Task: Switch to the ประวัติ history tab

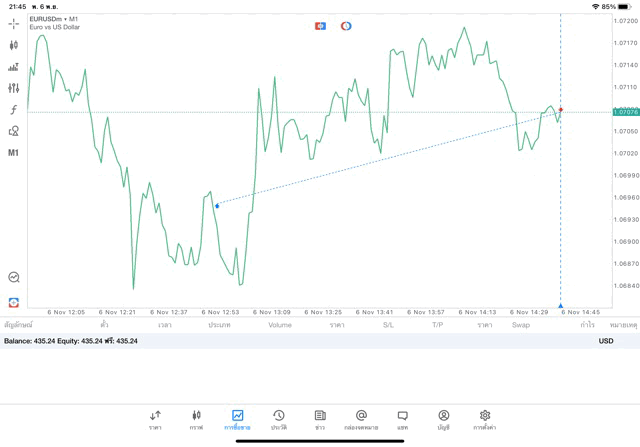Action: 279,419
